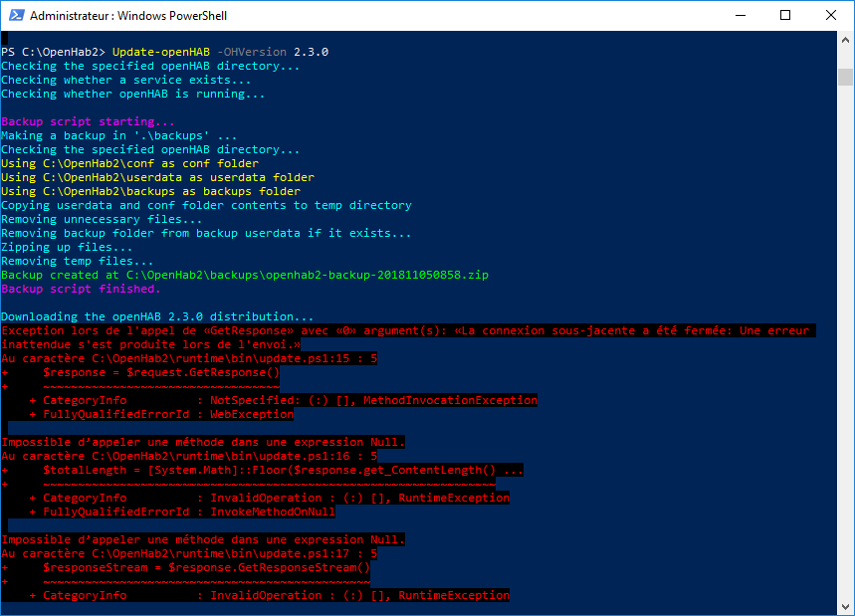Image resolution: width=855 pixels, height=616 pixels.
Task: Close the Windows PowerShell window
Action: 831,16
